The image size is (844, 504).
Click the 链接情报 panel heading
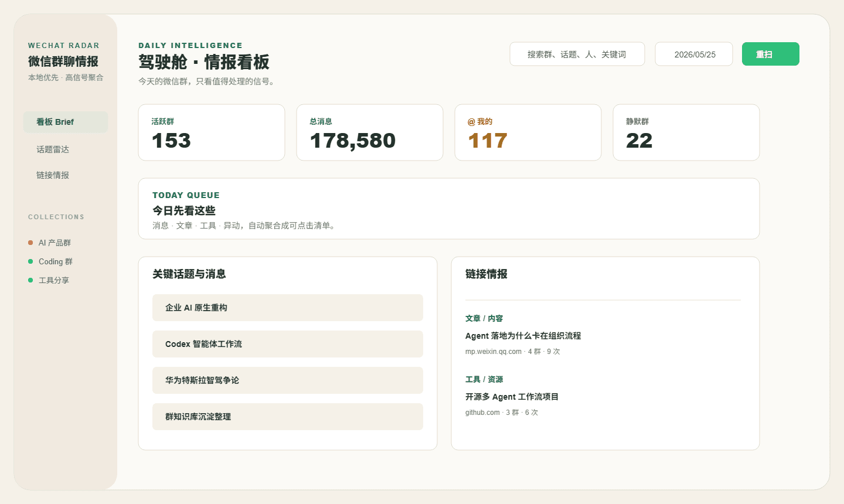click(486, 274)
